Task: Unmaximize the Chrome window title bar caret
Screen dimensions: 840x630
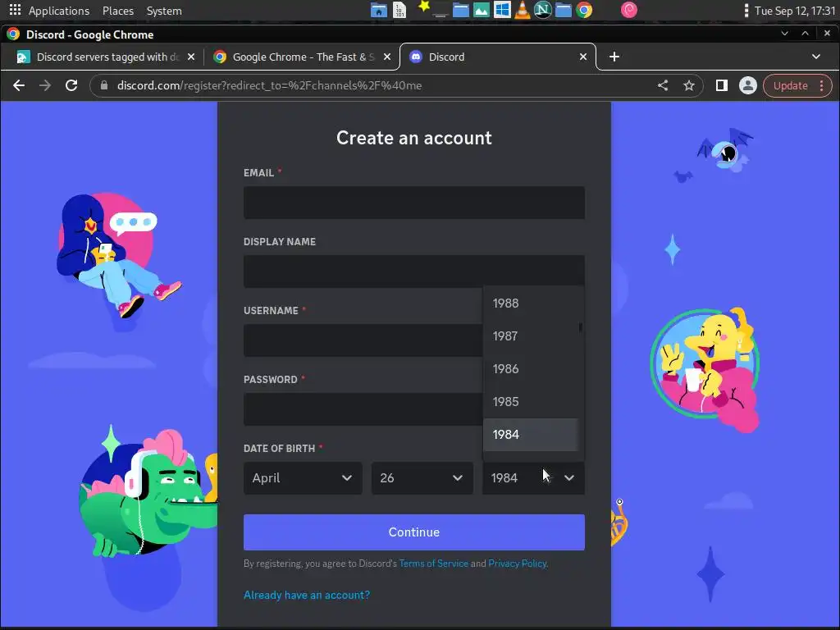Action: (806, 33)
